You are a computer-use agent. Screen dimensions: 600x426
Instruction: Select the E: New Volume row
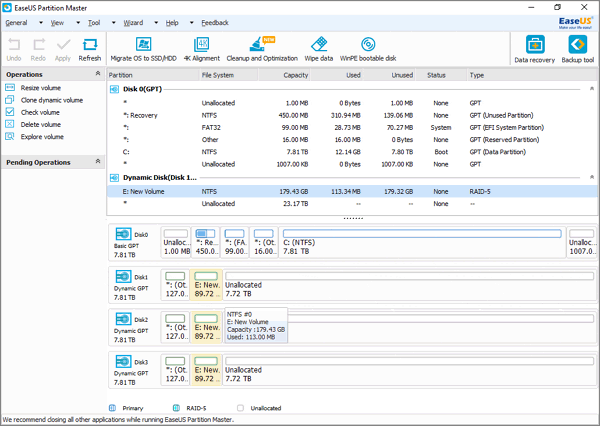352,191
